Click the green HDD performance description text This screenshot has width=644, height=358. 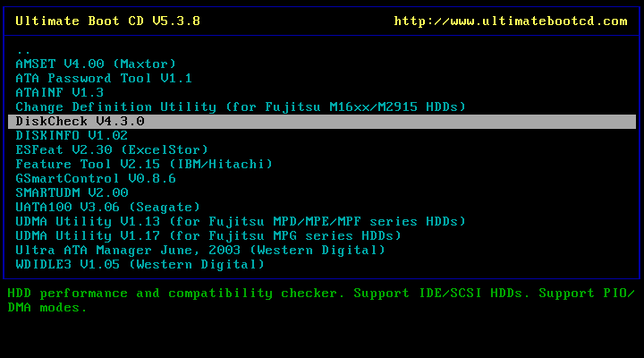pos(322,294)
